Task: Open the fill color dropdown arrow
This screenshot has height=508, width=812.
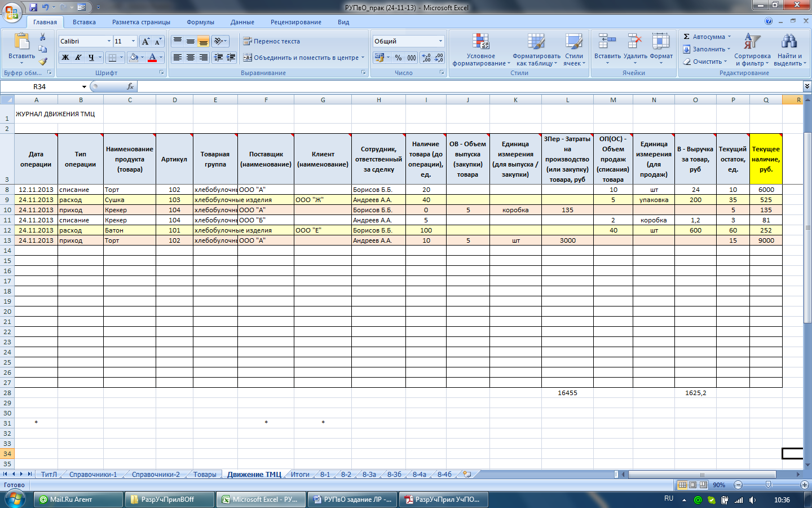Action: click(142, 58)
